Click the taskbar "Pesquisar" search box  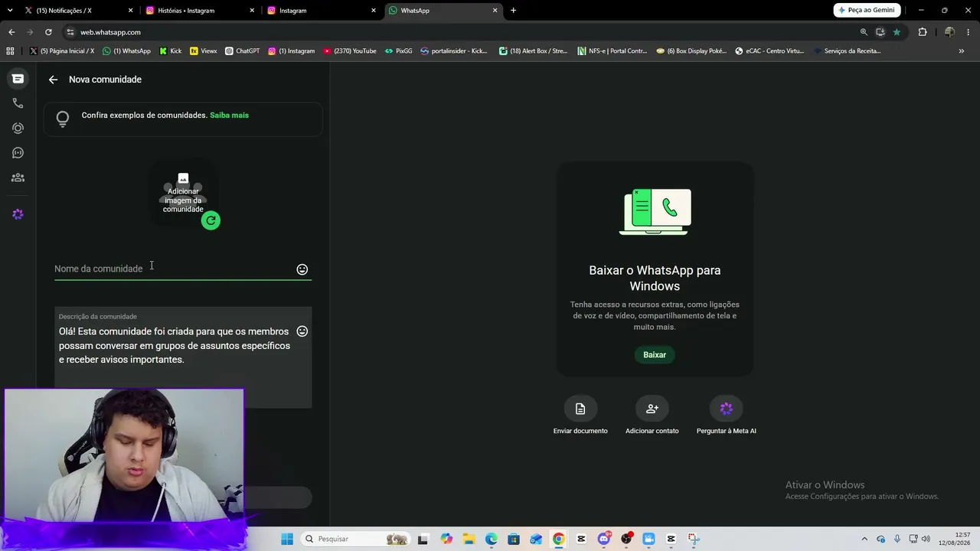(356, 539)
